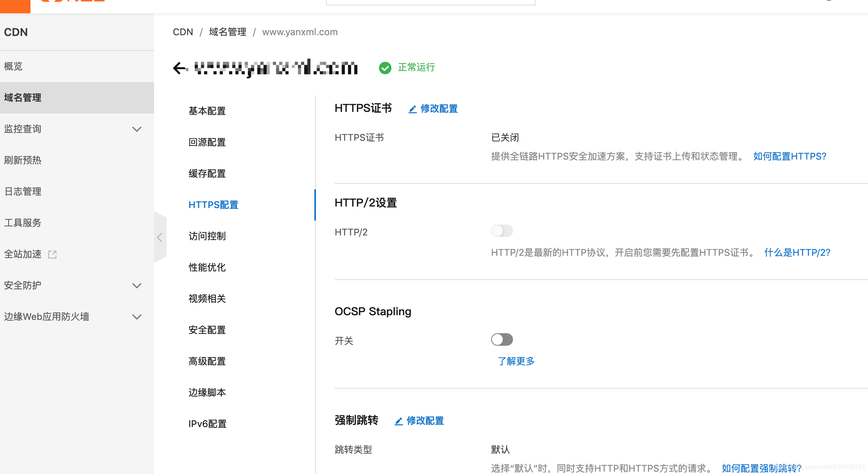Switch to the 缓存配置 tab
The width and height of the screenshot is (868, 474).
tap(207, 174)
